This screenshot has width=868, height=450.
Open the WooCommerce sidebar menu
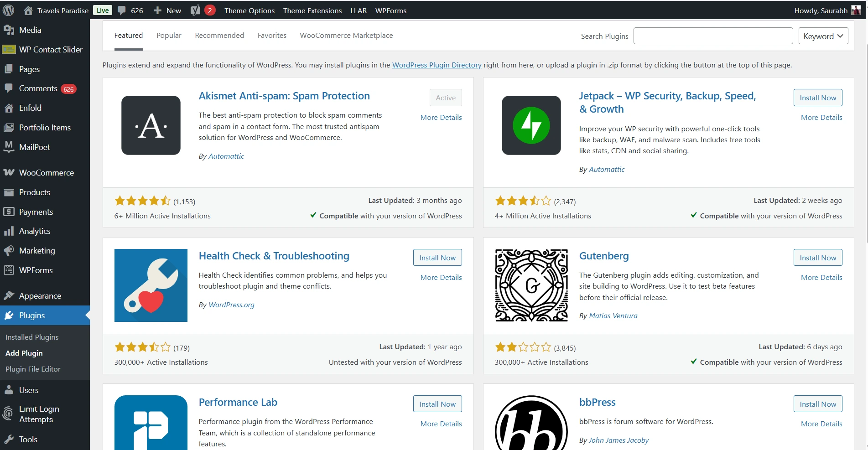[x=46, y=173]
